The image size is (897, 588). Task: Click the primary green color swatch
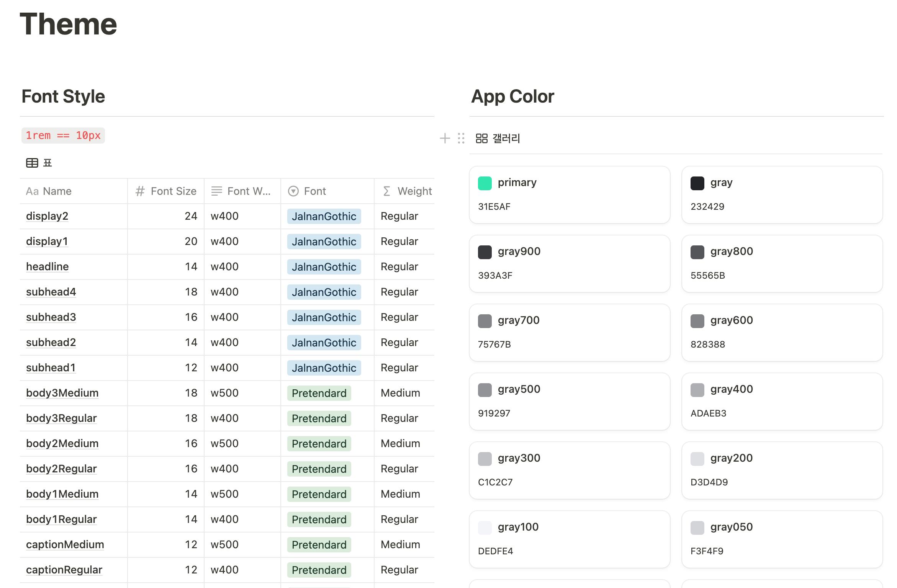click(485, 183)
